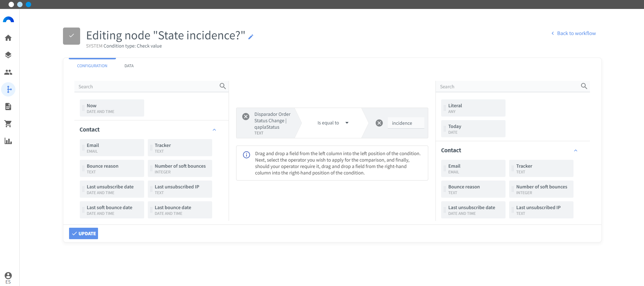Click the left panel search magnifier icon
Viewport: 644px width, 286px height.
(223, 86)
